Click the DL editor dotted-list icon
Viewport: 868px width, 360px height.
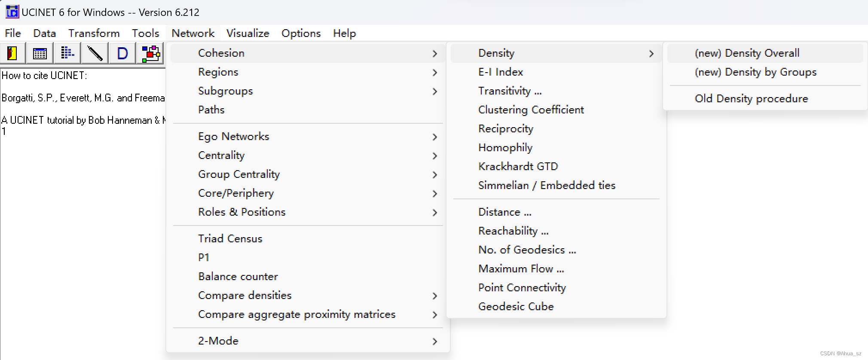(67, 54)
